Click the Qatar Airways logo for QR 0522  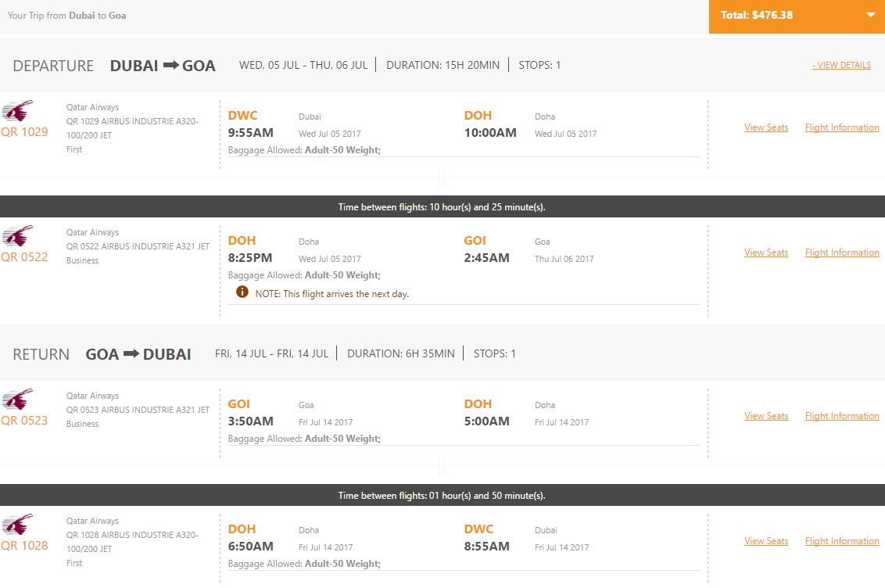click(x=17, y=236)
